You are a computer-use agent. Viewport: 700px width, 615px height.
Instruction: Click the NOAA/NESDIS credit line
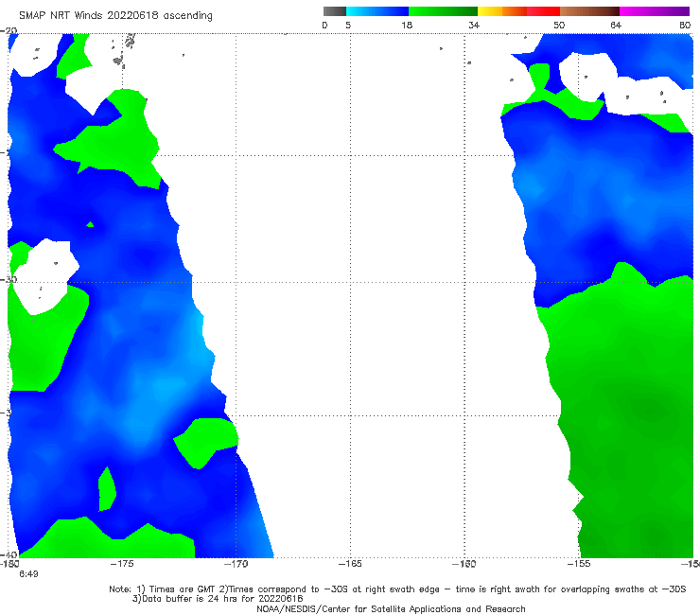(391, 608)
